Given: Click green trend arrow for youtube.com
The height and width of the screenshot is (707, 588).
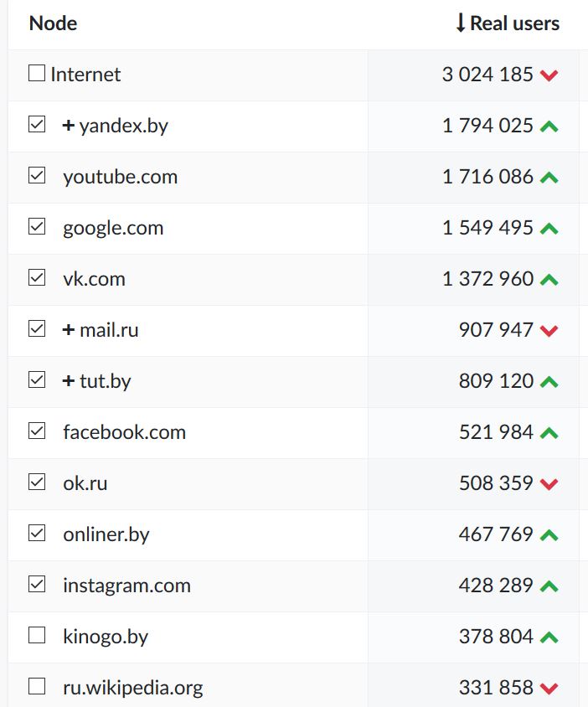Looking at the screenshot, I should (x=549, y=178).
